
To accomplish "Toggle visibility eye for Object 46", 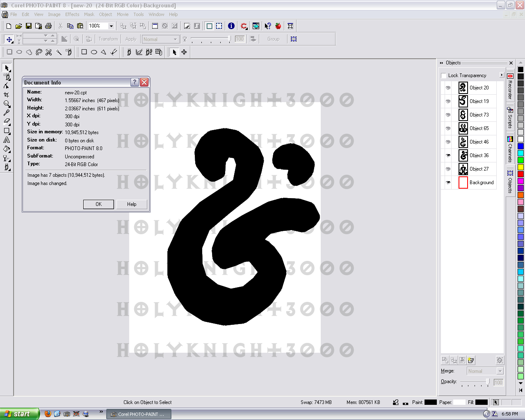I will point(448,142).
